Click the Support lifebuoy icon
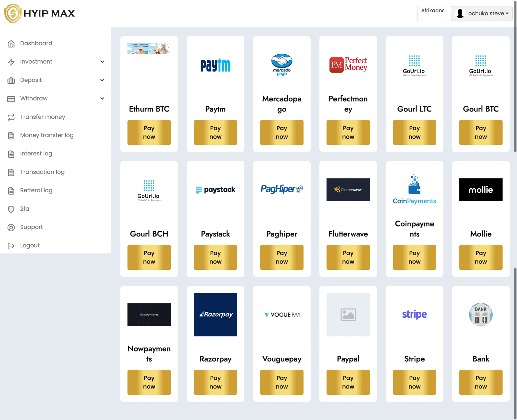The height and width of the screenshot is (420, 517). [11, 227]
